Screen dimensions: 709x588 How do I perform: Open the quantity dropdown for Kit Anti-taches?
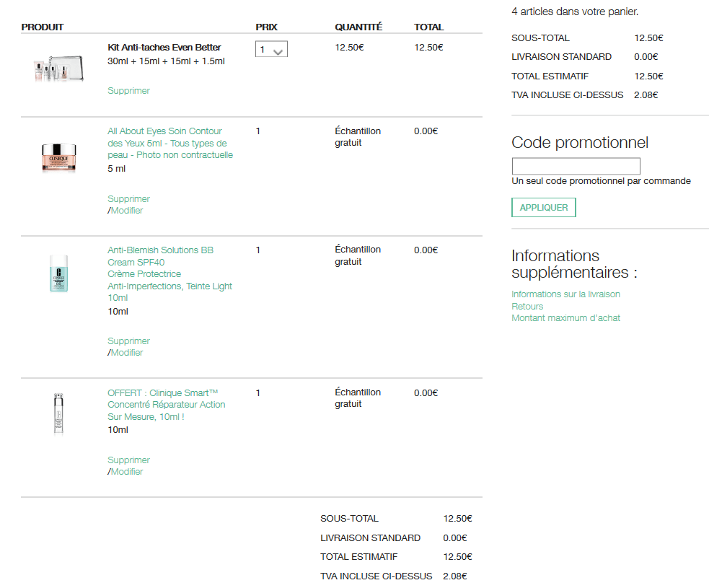(271, 49)
